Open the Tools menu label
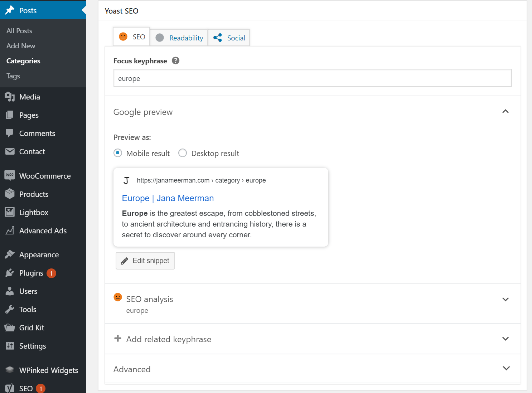The width and height of the screenshot is (532, 393). click(28, 309)
